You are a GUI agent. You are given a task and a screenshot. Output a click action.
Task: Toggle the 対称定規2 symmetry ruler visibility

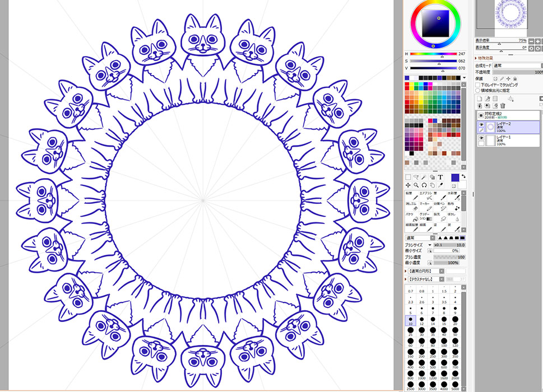pyautogui.click(x=481, y=115)
